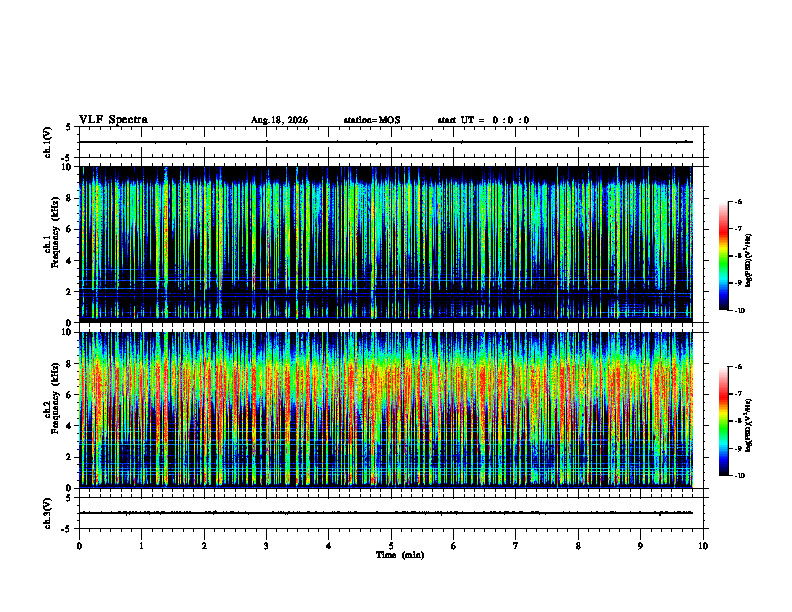Click the Aug.18, 2026 date label
Image resolution: width=792 pixels, height=612 pixels.
tap(279, 120)
